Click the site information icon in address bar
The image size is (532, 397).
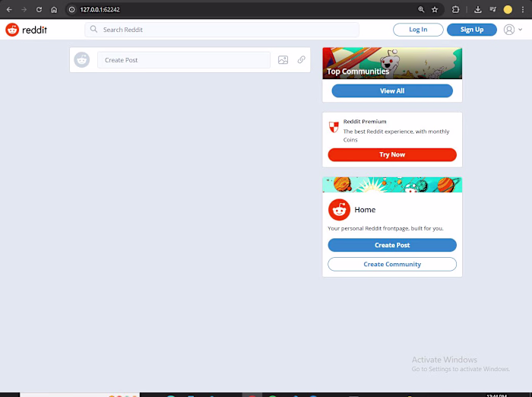point(72,10)
